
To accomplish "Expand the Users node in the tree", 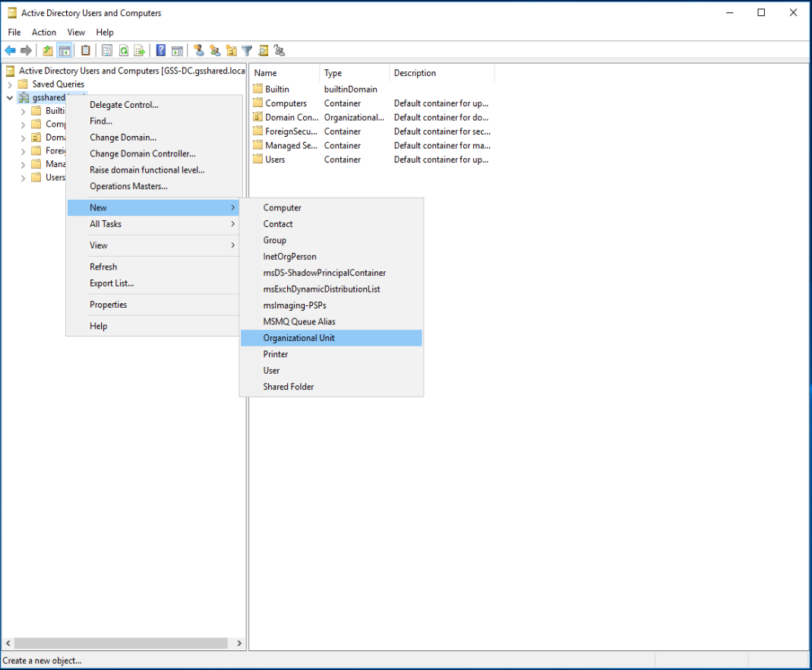I will coord(24,178).
